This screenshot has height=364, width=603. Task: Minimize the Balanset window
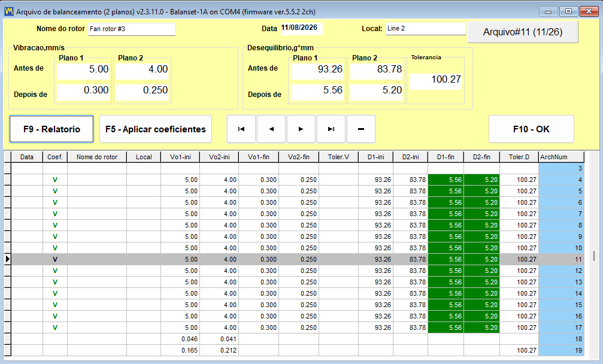click(549, 11)
